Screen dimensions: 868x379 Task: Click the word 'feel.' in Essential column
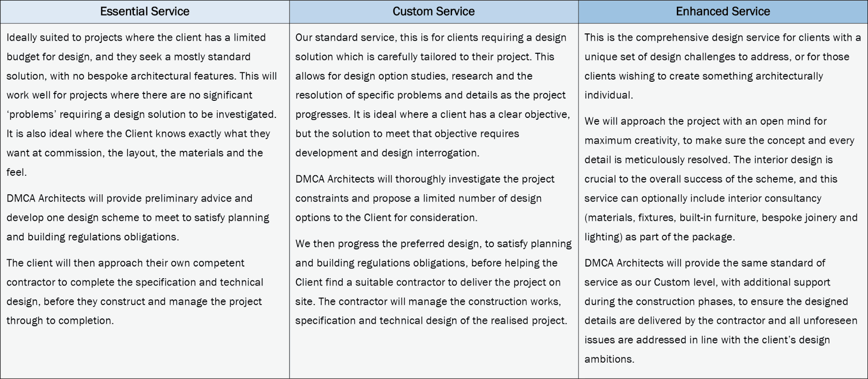pos(16,172)
